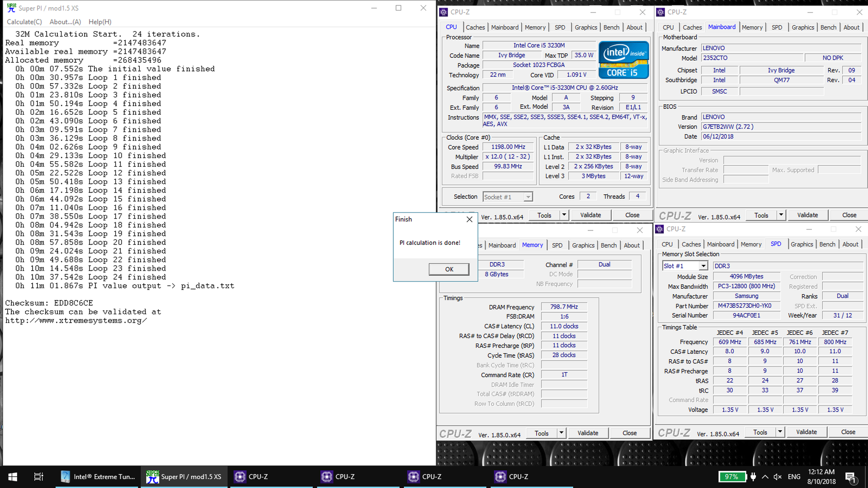The width and height of the screenshot is (868, 488).
Task: Open Caches tab in Mainboard window
Action: tap(692, 28)
